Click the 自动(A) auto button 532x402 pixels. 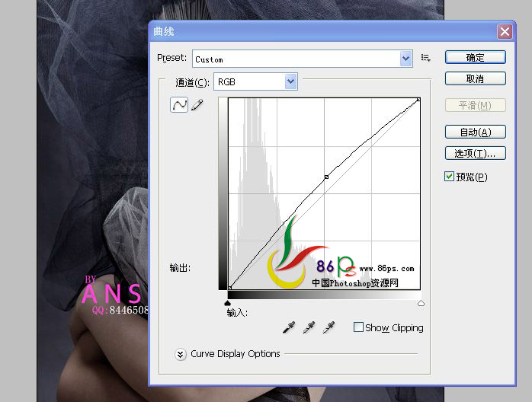(475, 132)
